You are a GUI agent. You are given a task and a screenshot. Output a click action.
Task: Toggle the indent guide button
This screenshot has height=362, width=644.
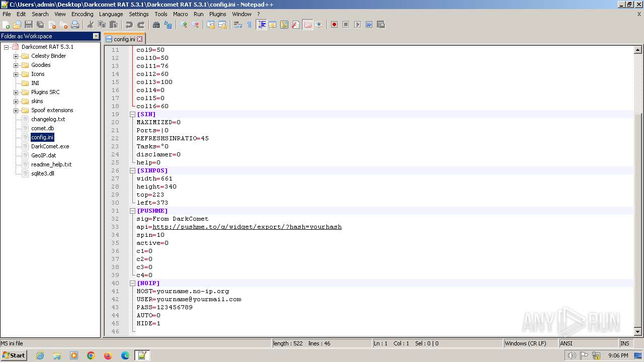261,25
